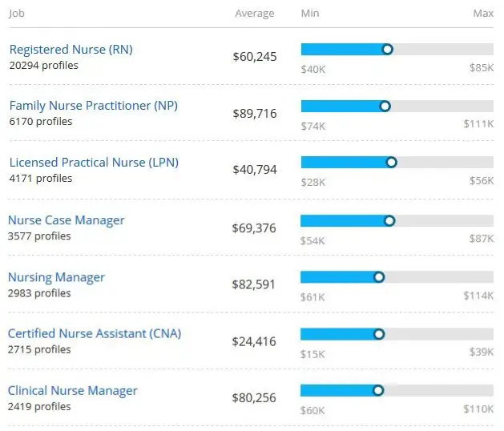Open the Licensed Practical Nurse (LPN) link
Viewport: 504px width, 431px height.
tap(94, 163)
